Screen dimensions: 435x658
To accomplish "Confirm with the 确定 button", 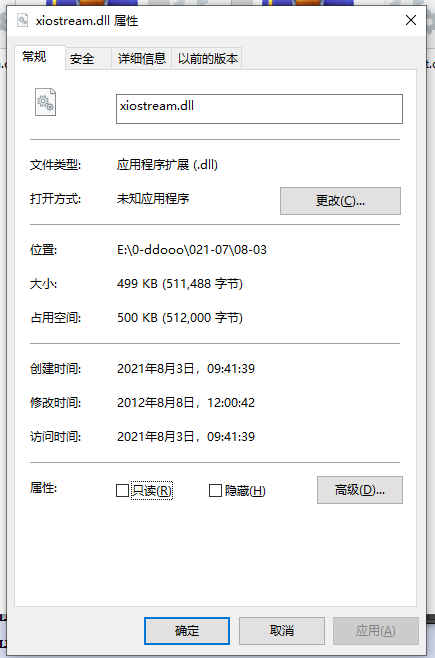I will point(187,630).
